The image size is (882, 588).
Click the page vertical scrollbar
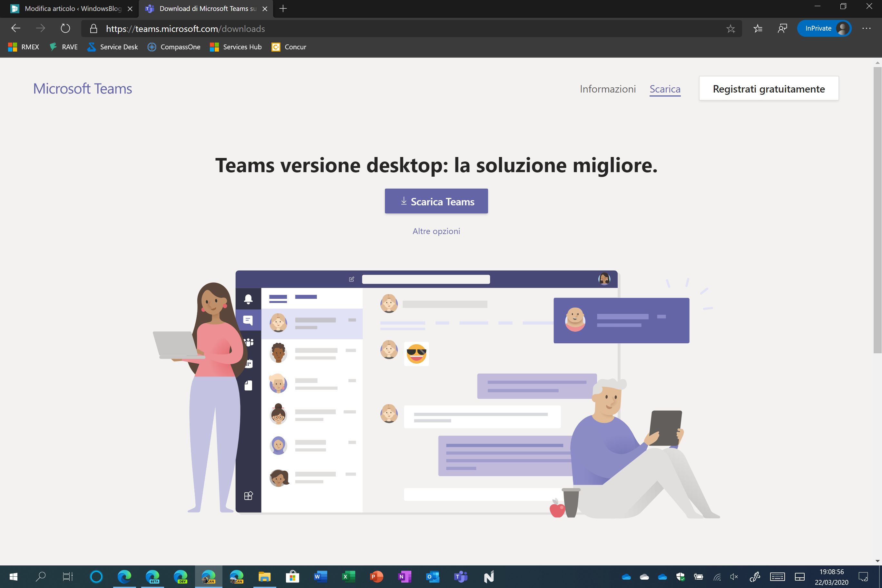(x=877, y=210)
